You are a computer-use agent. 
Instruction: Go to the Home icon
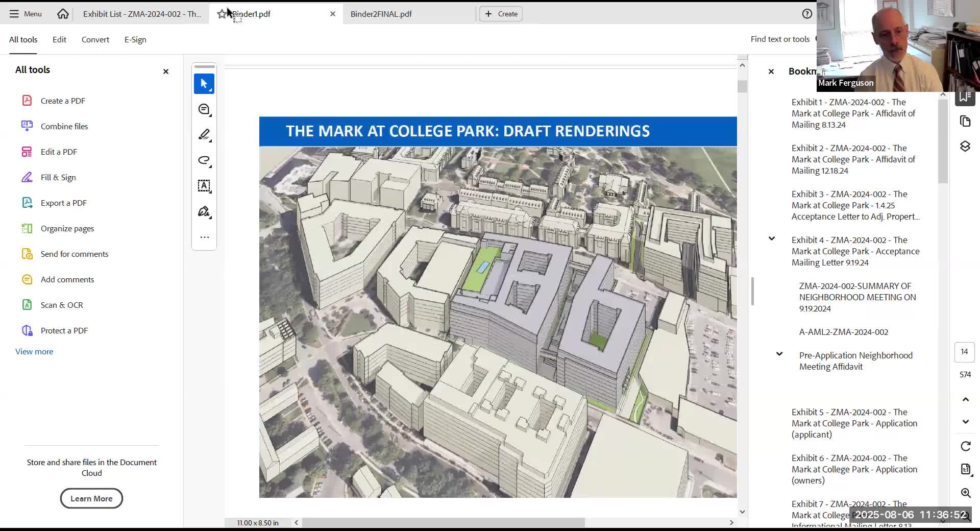tap(63, 14)
